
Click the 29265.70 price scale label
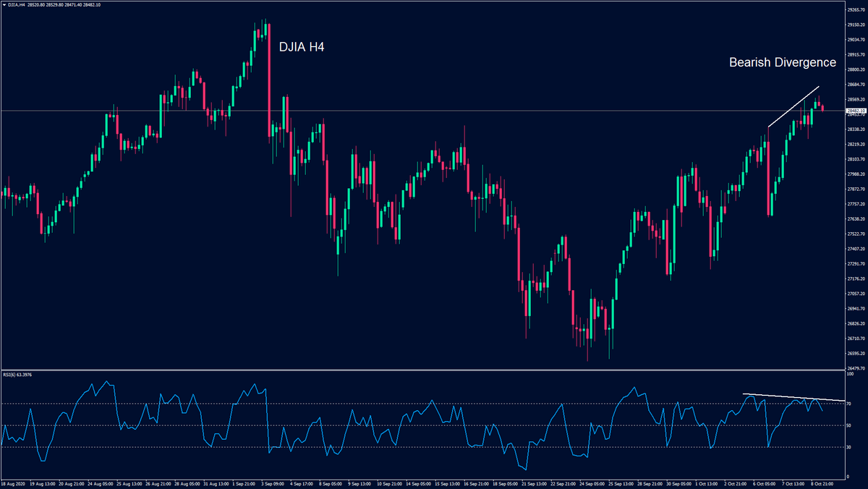856,9
